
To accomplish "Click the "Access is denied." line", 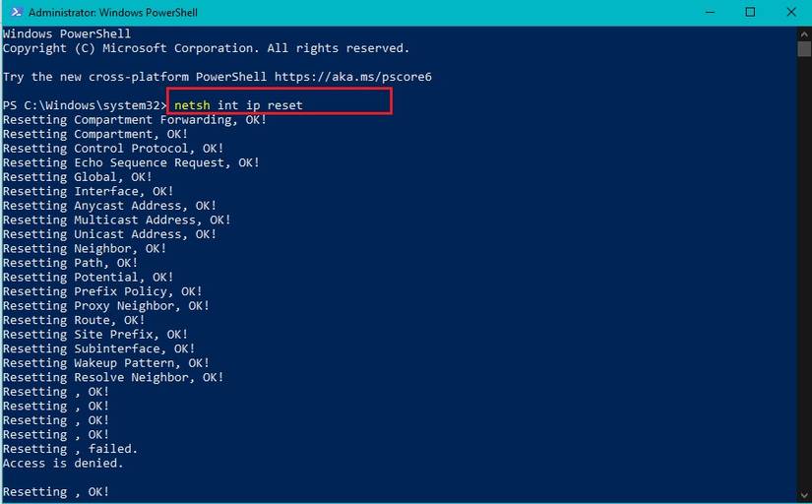I will tap(63, 463).
